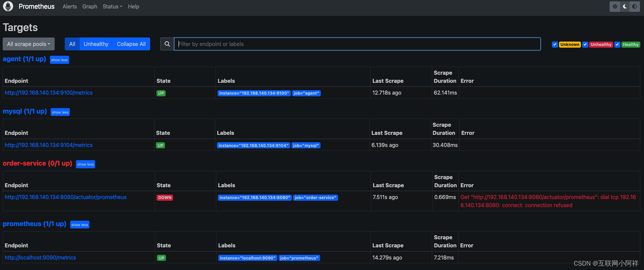Click the Targets page heading
The image size is (644, 270).
click(x=20, y=28)
